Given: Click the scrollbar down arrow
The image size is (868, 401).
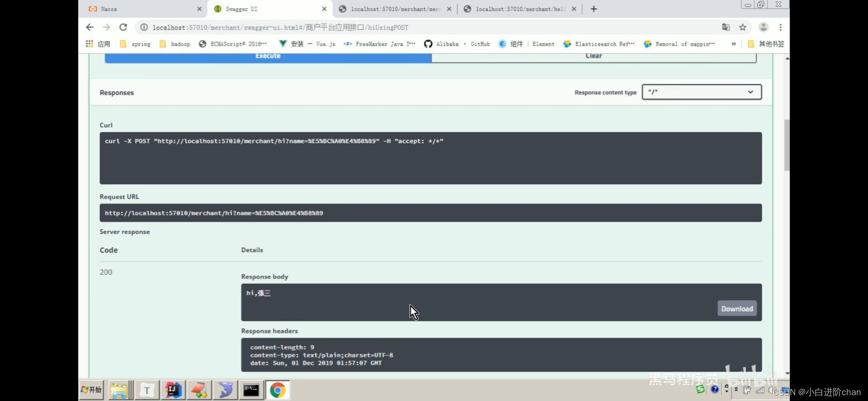Looking at the screenshot, I should click(x=787, y=373).
